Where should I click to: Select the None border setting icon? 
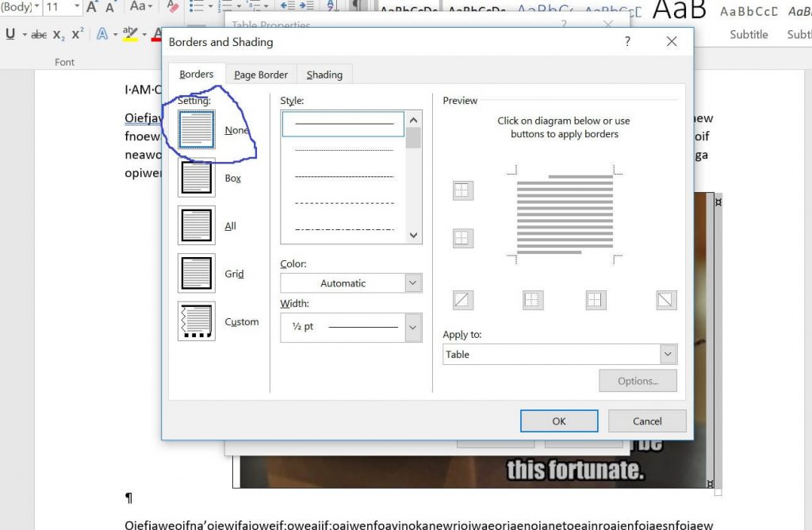pyautogui.click(x=197, y=129)
